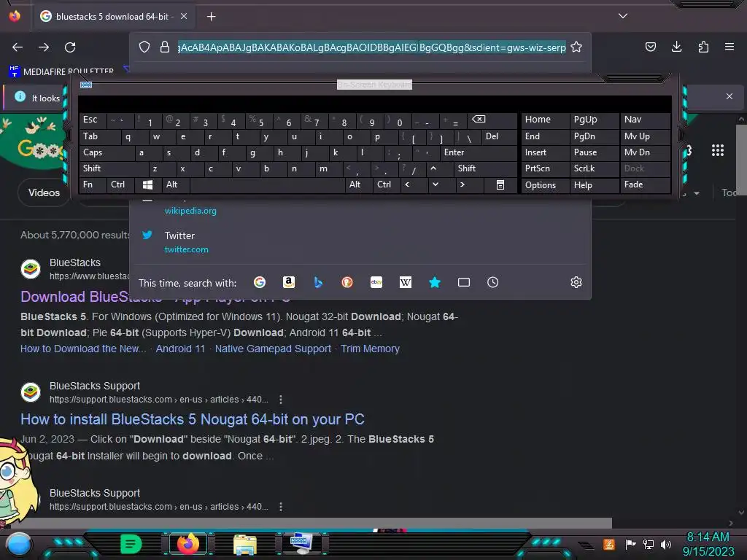
Task: Search this time with eBay icon
Action: click(376, 282)
